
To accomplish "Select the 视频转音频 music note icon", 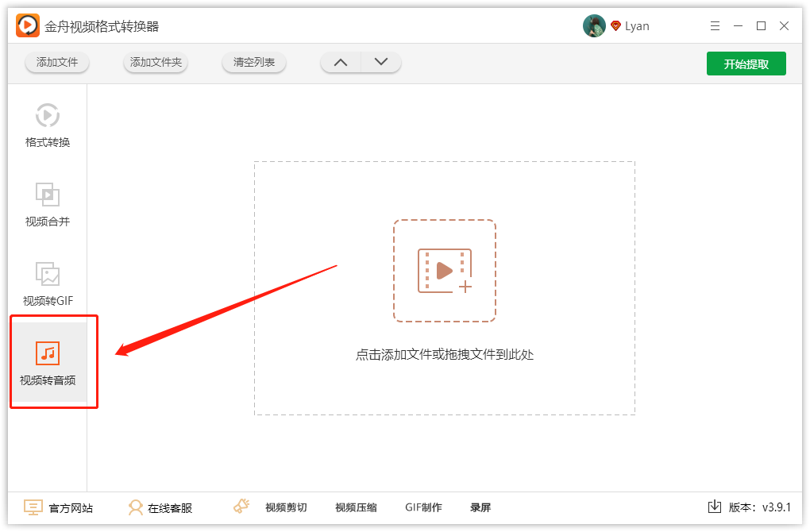I will pos(48,353).
